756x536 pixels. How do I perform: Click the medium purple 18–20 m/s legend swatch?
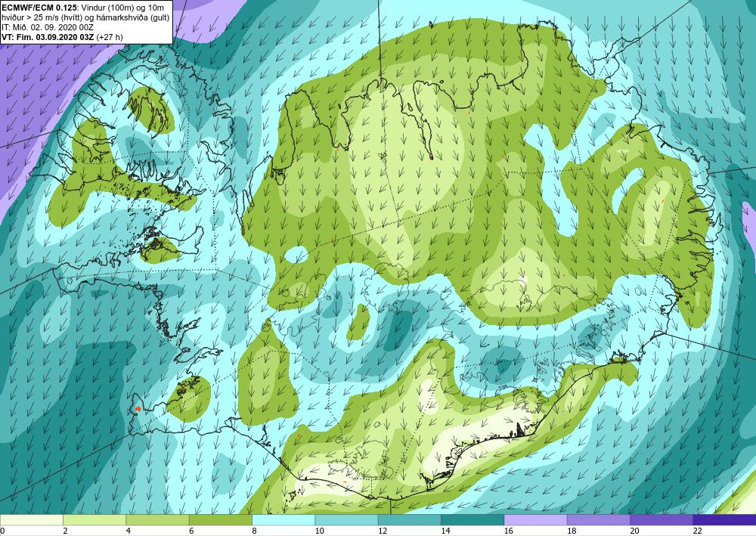[x=598, y=520]
